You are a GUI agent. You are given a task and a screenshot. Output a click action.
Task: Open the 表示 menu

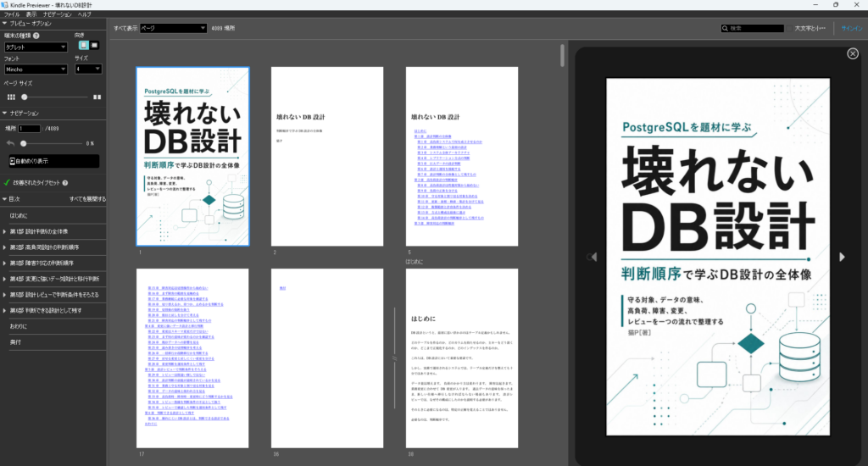pos(31,14)
